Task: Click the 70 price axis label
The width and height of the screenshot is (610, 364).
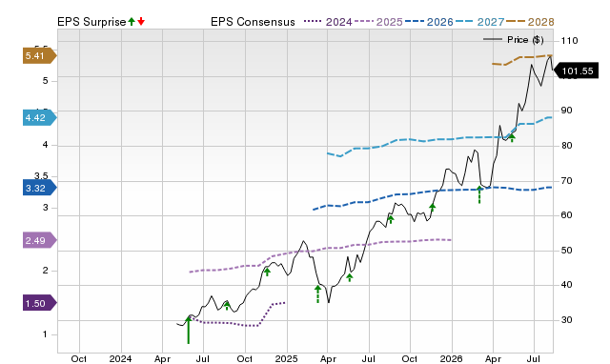Action: tap(566, 181)
